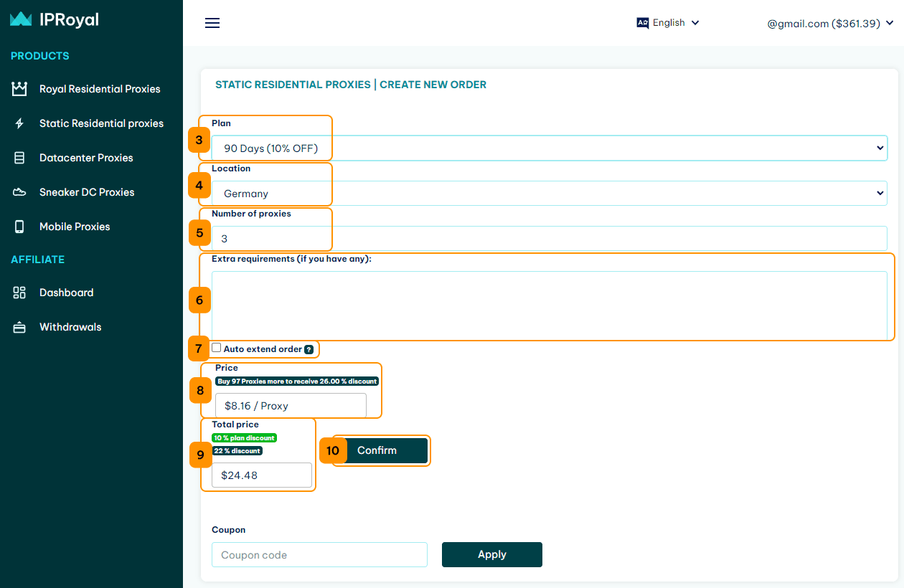Image resolution: width=904 pixels, height=588 pixels.
Task: Click the Coupon field label
Action: pos(229,530)
